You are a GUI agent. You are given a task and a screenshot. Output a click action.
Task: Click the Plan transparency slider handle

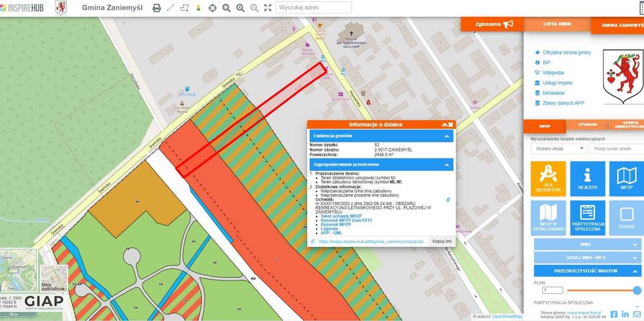coord(637,291)
